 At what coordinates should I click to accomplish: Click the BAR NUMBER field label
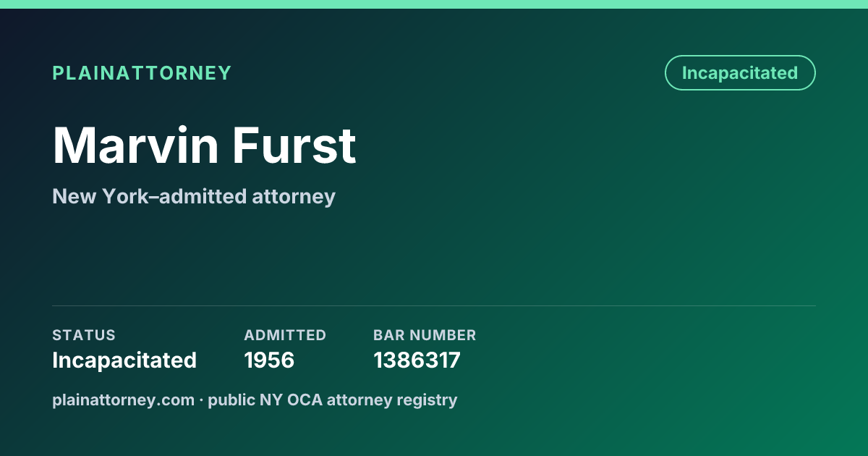pos(425,335)
